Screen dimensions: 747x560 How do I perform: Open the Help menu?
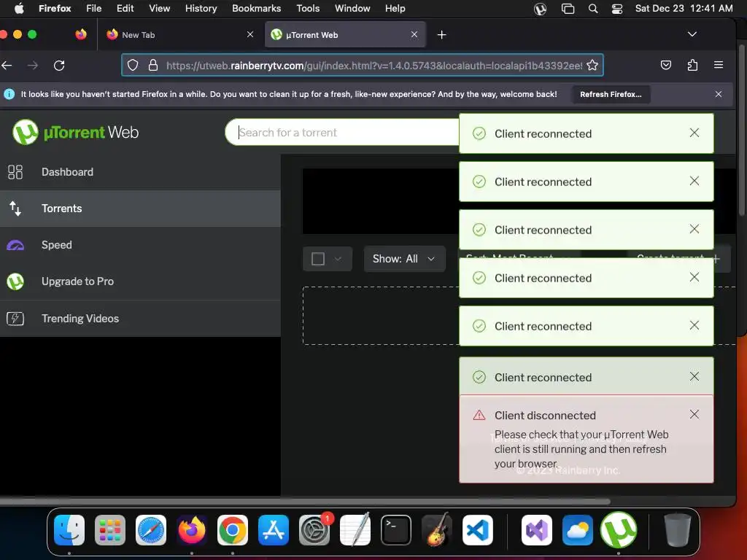click(x=395, y=8)
